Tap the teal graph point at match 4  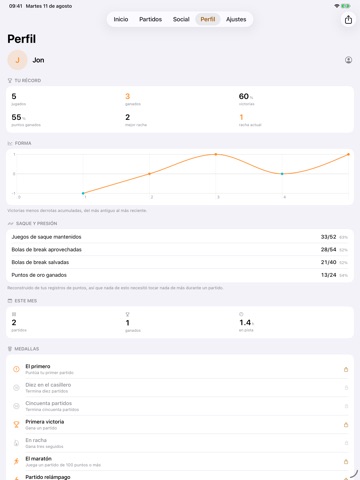(282, 174)
